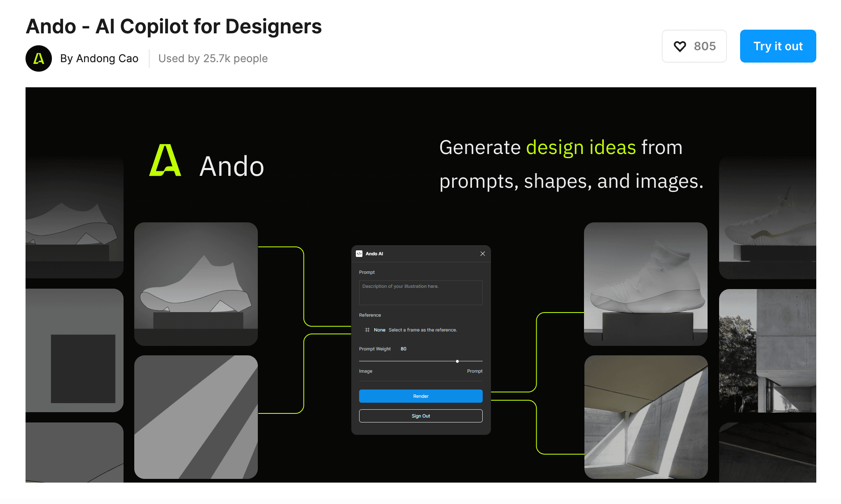The width and height of the screenshot is (841, 504).
Task: Select the shoe sketch thumbnail
Action: click(196, 284)
